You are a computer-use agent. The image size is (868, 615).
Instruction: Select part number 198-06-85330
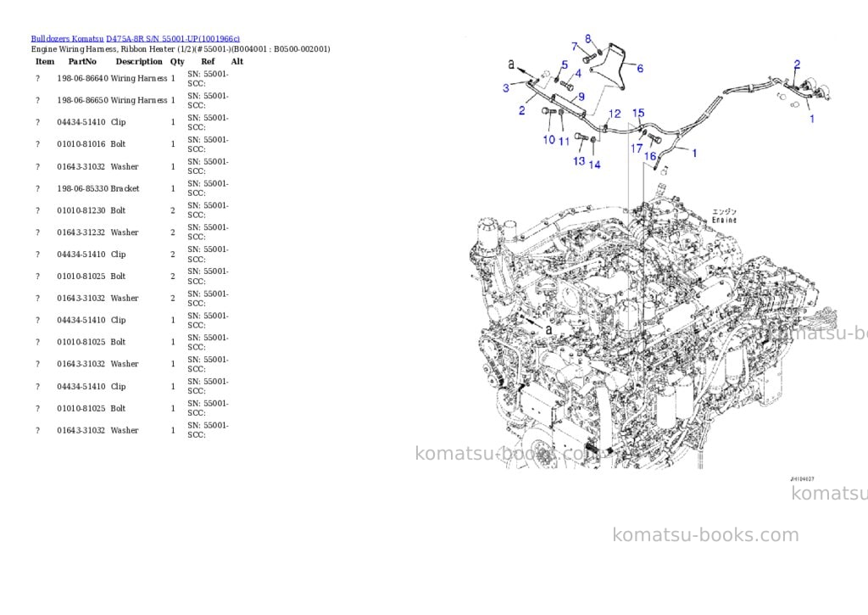tap(82, 188)
